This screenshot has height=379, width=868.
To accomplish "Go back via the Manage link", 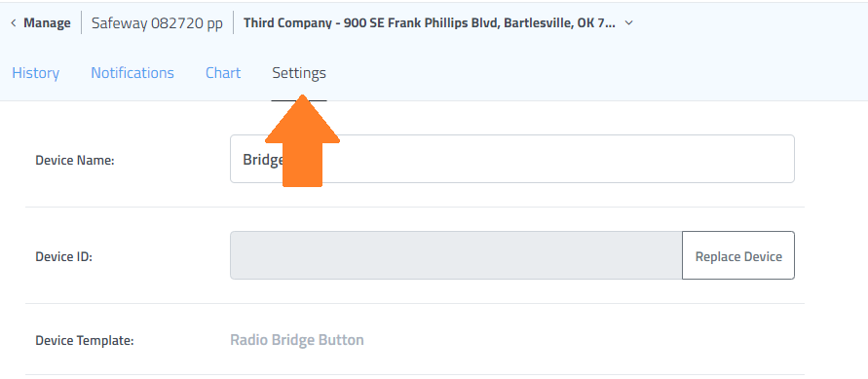I will 47,23.
